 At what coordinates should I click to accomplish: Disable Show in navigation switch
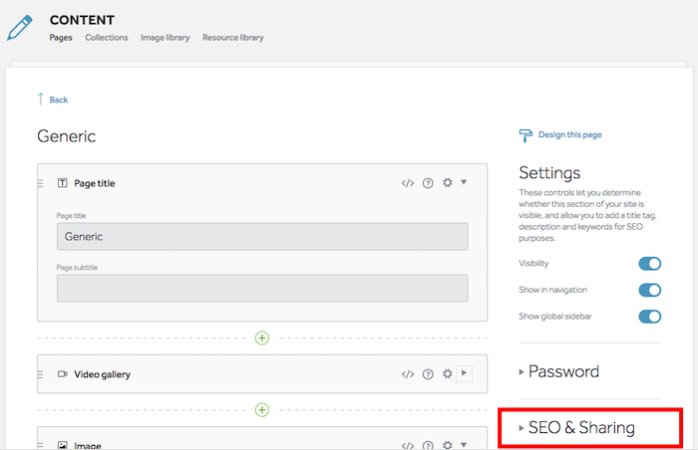point(649,290)
